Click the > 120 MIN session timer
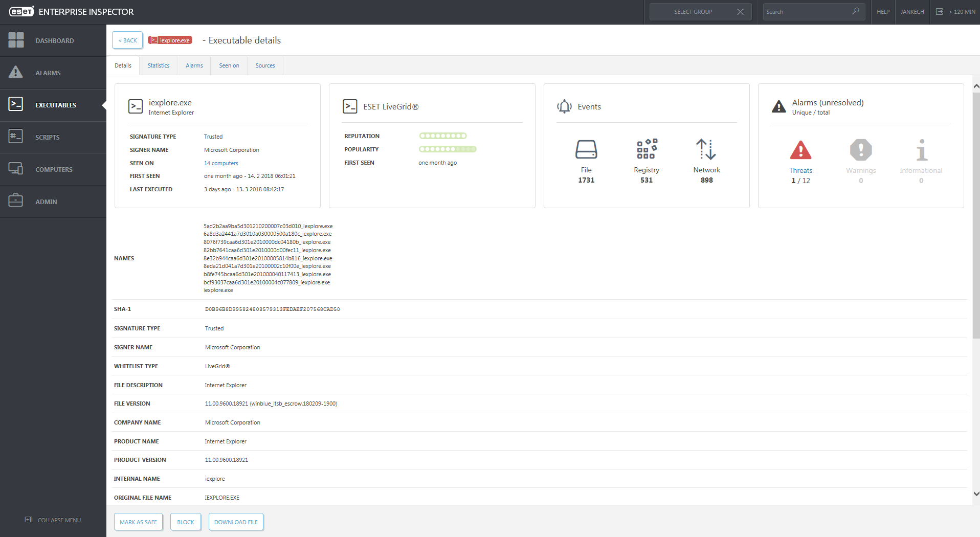This screenshot has width=980, height=537. 962,12
